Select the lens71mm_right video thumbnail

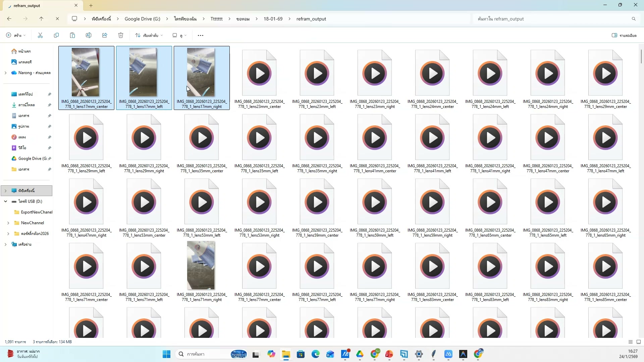click(201, 265)
